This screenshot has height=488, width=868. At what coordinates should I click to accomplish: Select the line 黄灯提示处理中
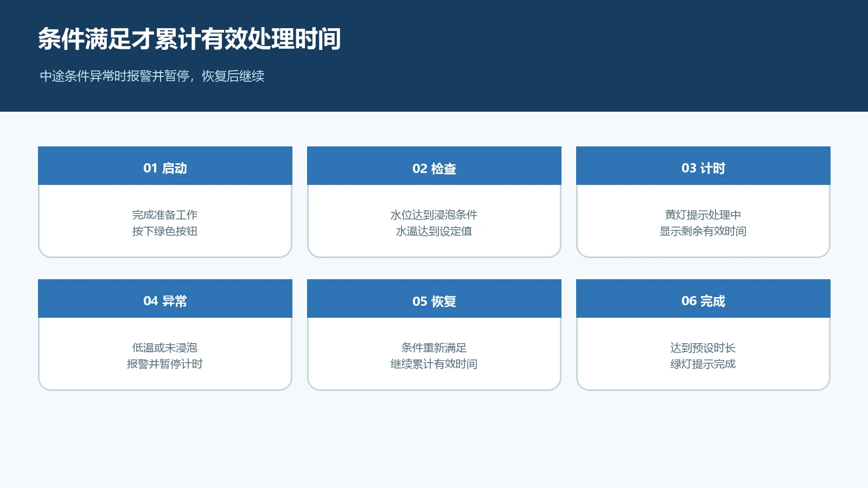(703, 215)
